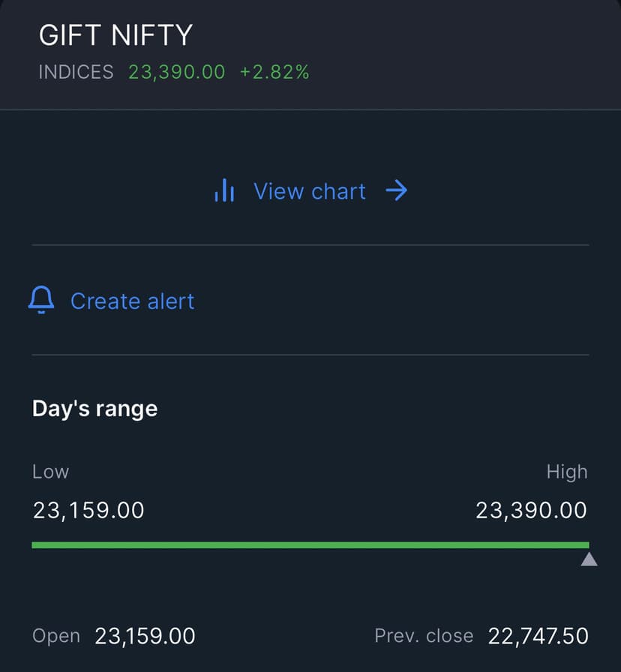Click the Prev. close label
The height and width of the screenshot is (672, 621).
pyautogui.click(x=424, y=636)
